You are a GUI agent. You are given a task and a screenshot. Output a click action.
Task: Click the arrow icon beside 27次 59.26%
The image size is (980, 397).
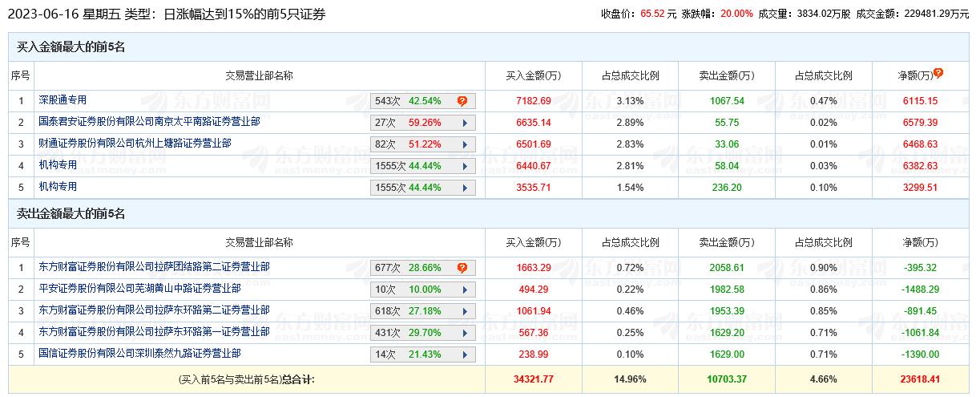click(x=463, y=123)
